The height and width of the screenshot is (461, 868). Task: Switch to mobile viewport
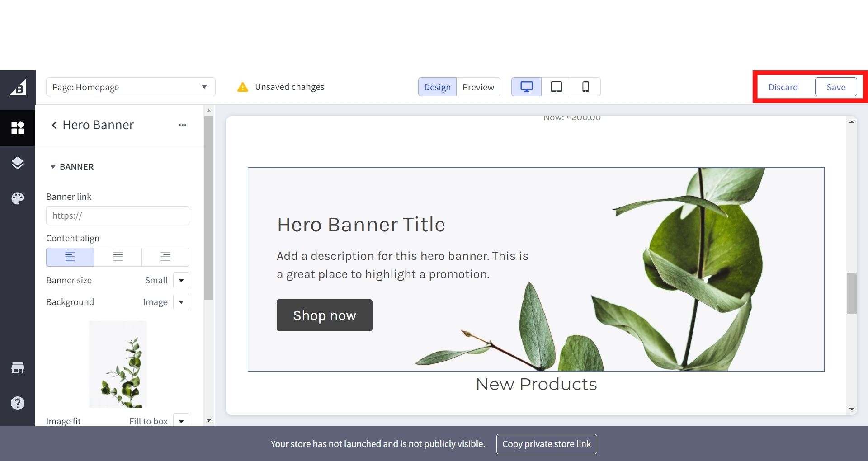585,87
